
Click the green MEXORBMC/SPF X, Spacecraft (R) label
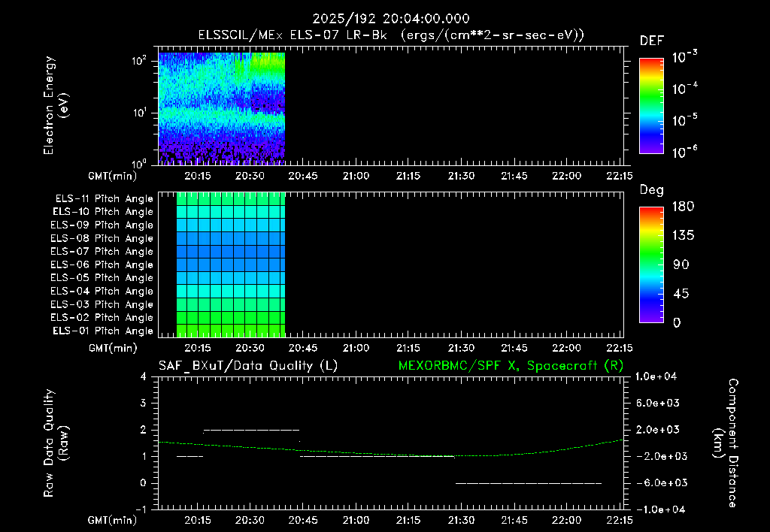pos(511,366)
